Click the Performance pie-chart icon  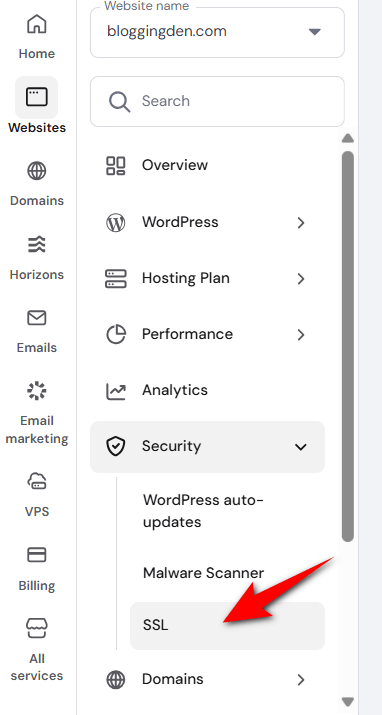(x=115, y=335)
